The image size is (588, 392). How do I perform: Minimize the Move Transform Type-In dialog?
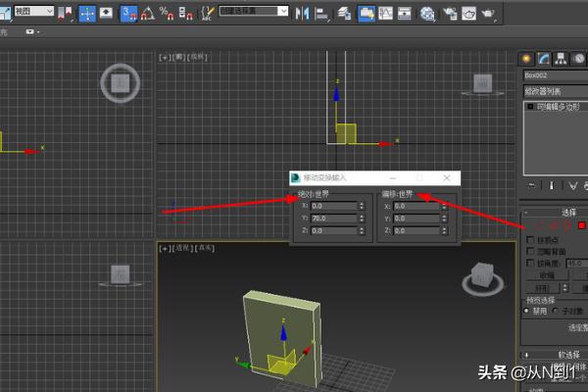pyautogui.click(x=393, y=177)
